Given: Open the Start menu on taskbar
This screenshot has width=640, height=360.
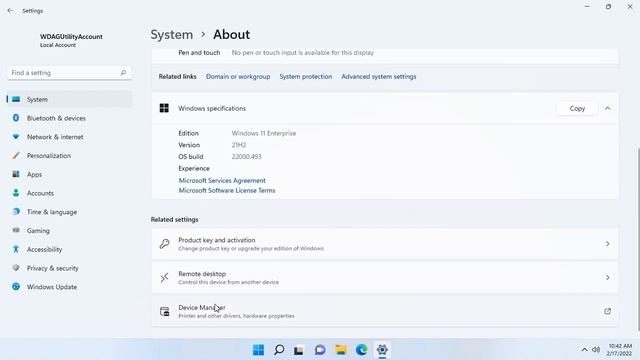Looking at the screenshot, I should pos(258,350).
